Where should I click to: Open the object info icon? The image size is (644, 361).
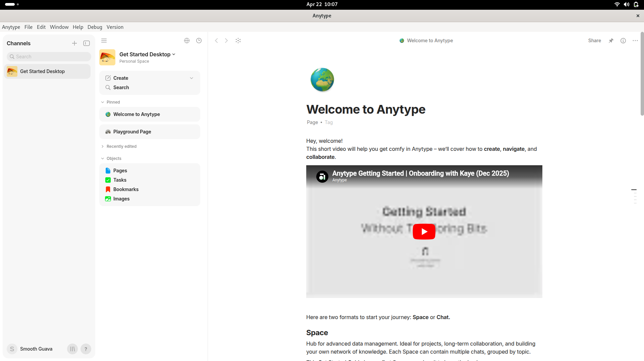point(623,41)
